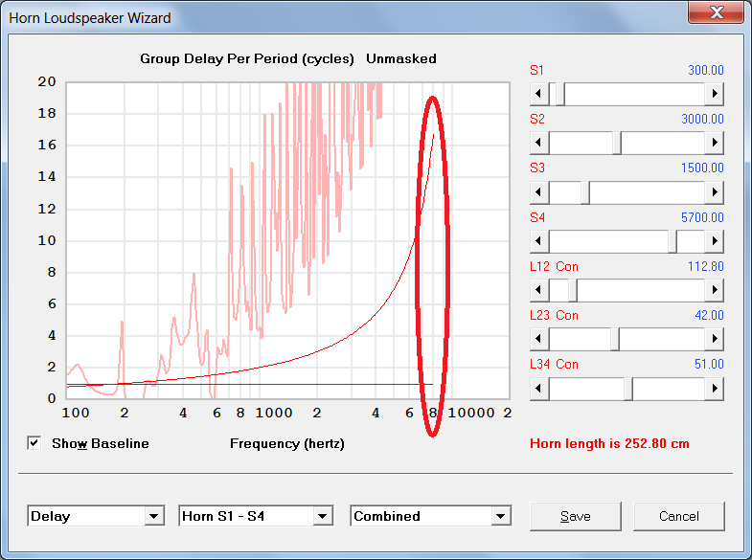Click S1 slider right arrow
Viewport: 752px width, 560px height.
[714, 94]
